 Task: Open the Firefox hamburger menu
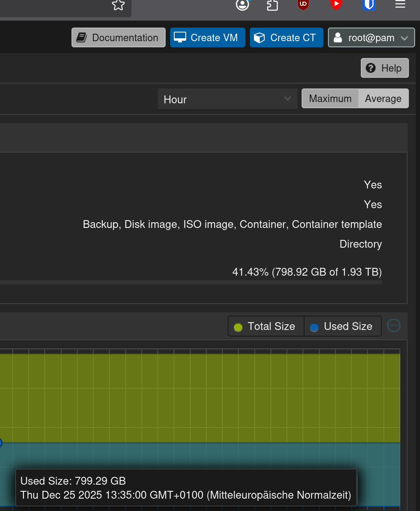[400, 5]
